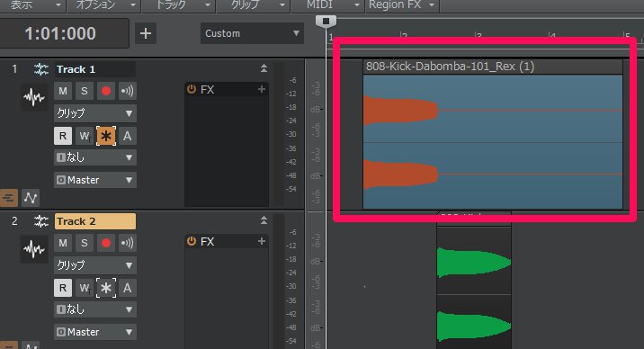644x349 pixels.
Task: Click Track 1 take lanes icon
Action: coord(9,198)
